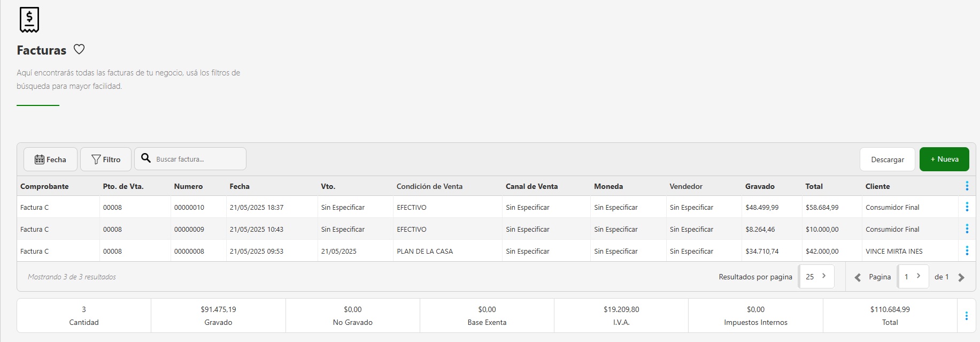This screenshot has height=342, width=980.
Task: Sort by the Cliente column header
Action: point(877,186)
